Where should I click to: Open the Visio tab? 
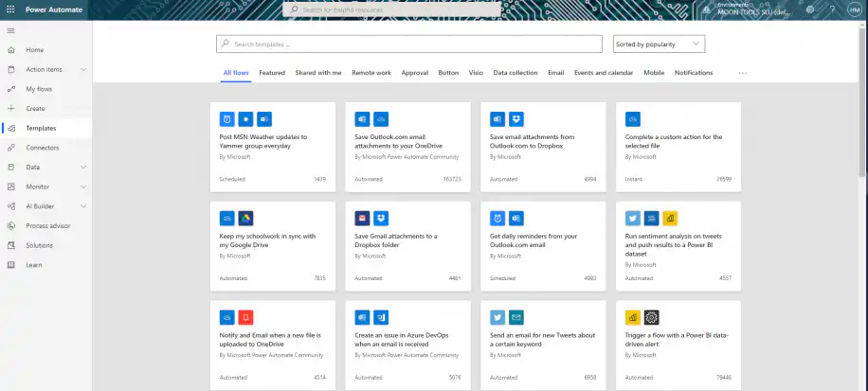pos(476,73)
